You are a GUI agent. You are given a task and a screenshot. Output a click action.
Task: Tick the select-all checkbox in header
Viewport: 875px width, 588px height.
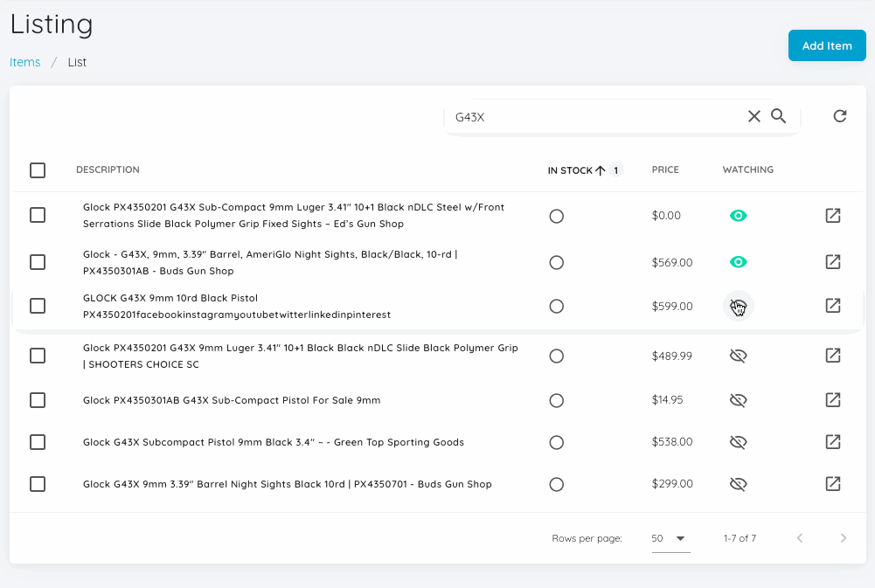click(38, 170)
